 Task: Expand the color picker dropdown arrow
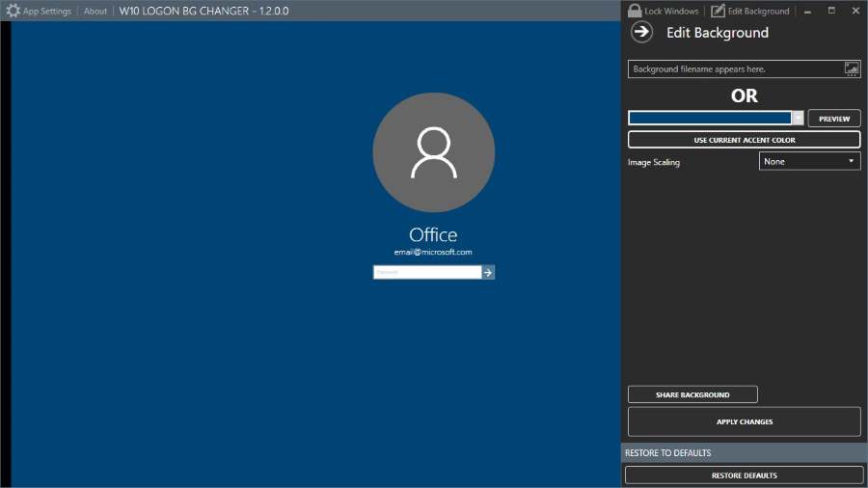(798, 118)
